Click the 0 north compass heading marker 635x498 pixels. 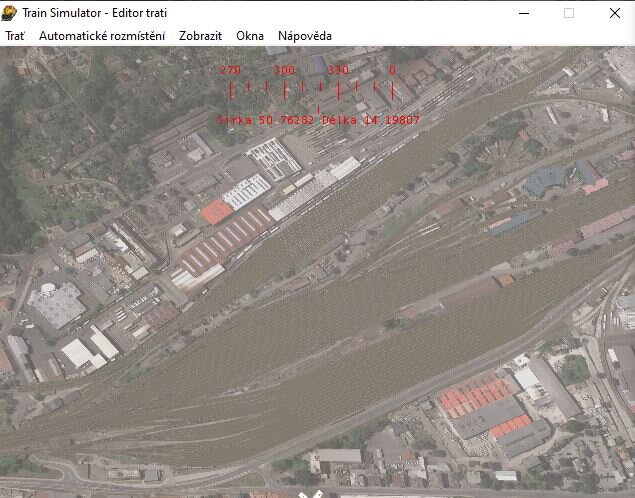coord(392,70)
